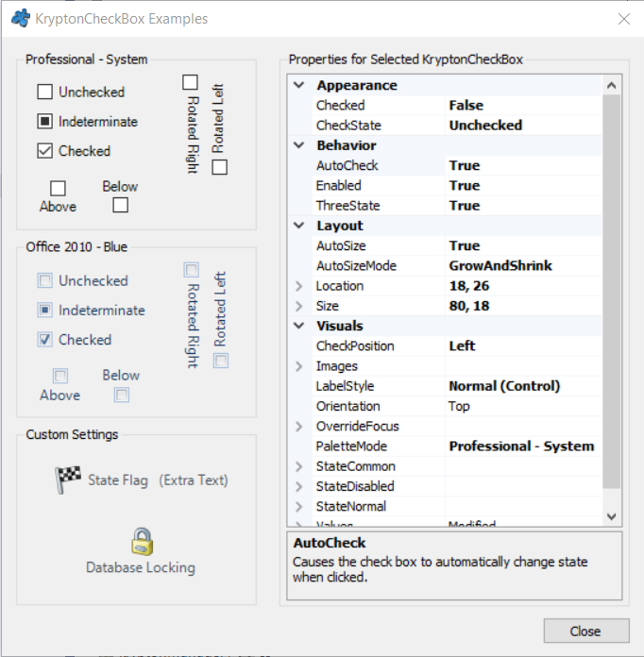Toggle the Professional System Unchecked checkbox
Viewport: 644px width, 657px height.
point(45,92)
